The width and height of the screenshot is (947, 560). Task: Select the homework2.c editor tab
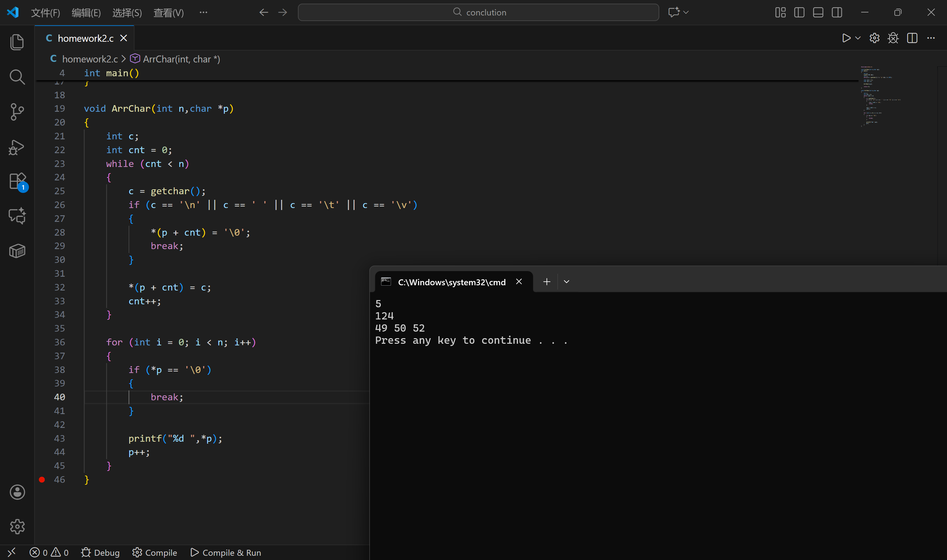(x=85, y=38)
